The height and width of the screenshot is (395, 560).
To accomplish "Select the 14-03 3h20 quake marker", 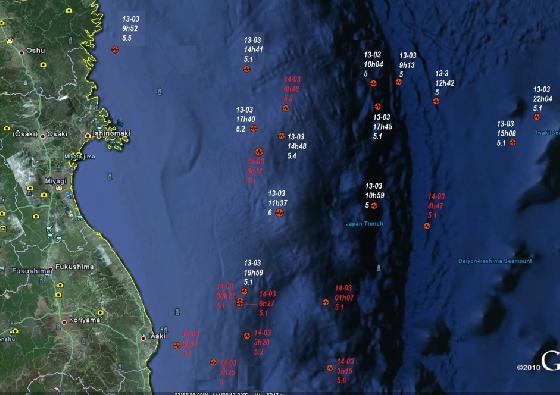I will [247, 336].
